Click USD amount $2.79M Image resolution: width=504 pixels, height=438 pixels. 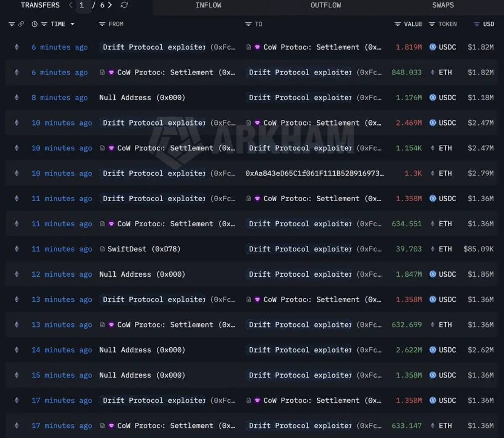click(481, 173)
